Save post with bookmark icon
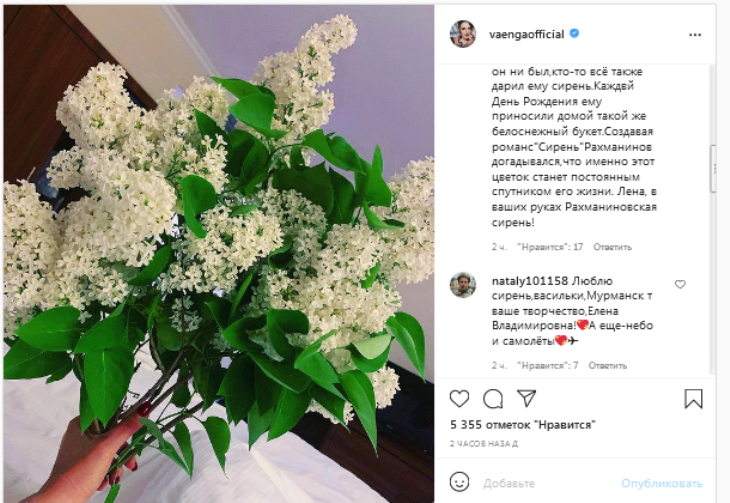The height and width of the screenshot is (503, 730). [693, 399]
